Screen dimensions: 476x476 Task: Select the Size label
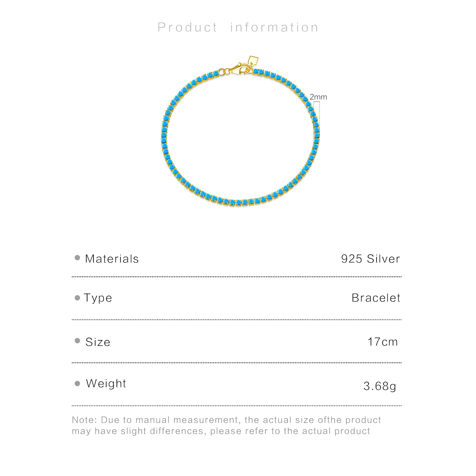pos(98,342)
